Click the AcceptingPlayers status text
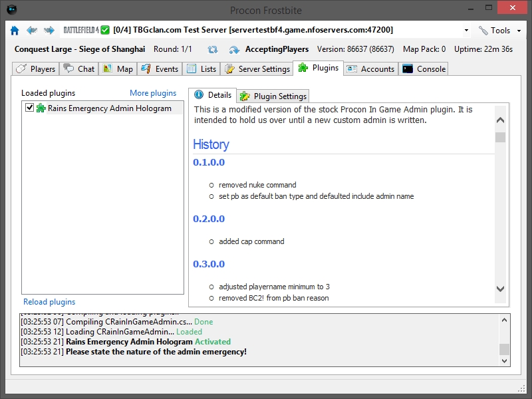The width and height of the screenshot is (532, 399). pos(277,49)
